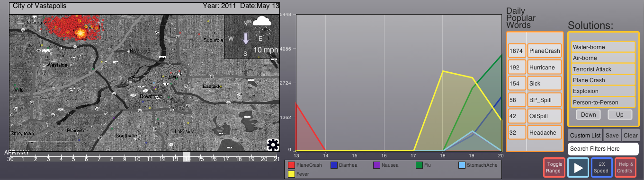Click the Play button

578,167
